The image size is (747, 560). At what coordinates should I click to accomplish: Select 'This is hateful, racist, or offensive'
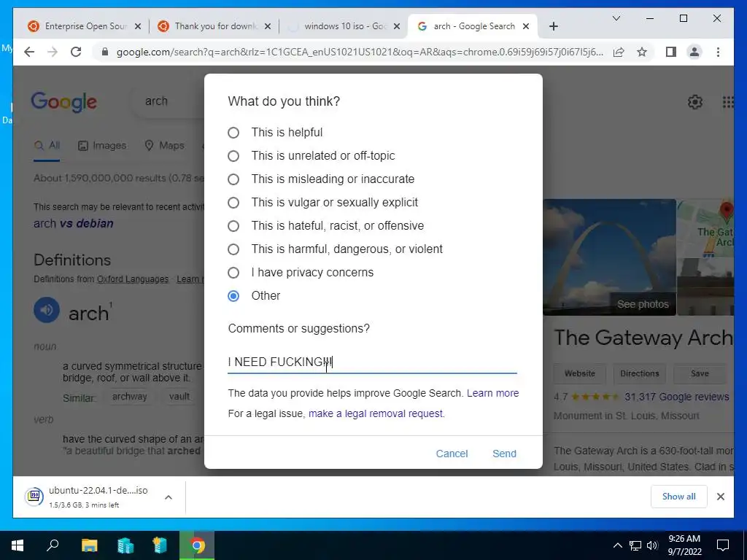[233, 226]
